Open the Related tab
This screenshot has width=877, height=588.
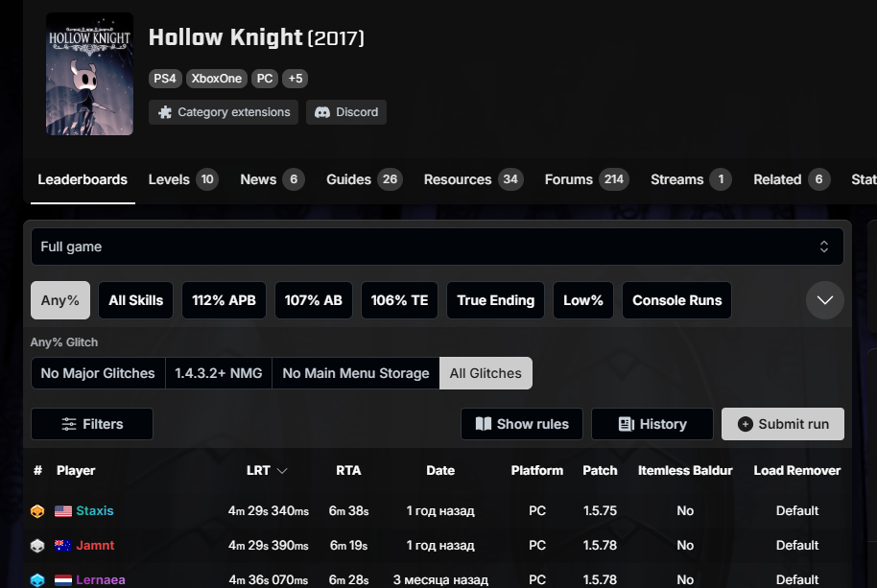click(792, 179)
